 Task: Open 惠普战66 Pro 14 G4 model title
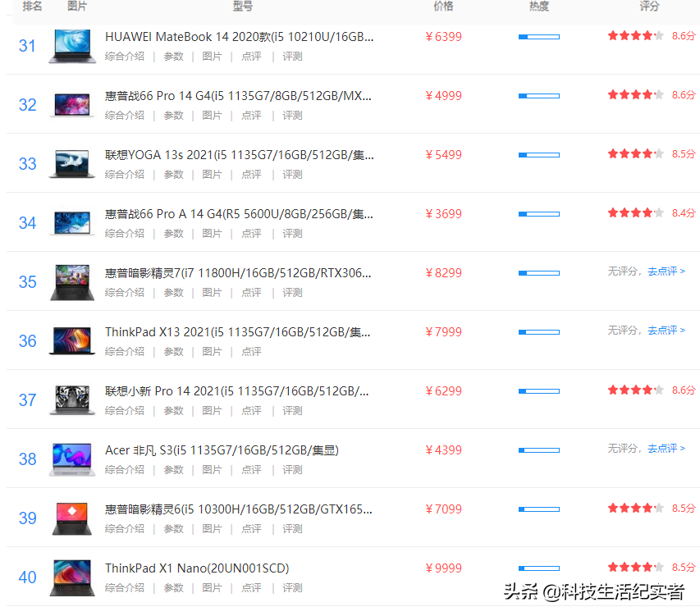click(238, 96)
